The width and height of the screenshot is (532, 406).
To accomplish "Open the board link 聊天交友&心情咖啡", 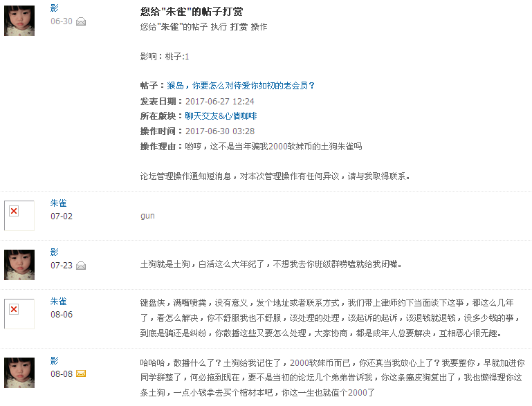I will click(221, 116).
